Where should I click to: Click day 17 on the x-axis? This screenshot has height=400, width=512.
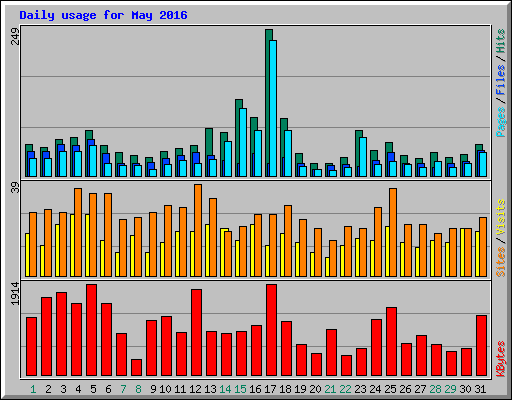point(270,389)
